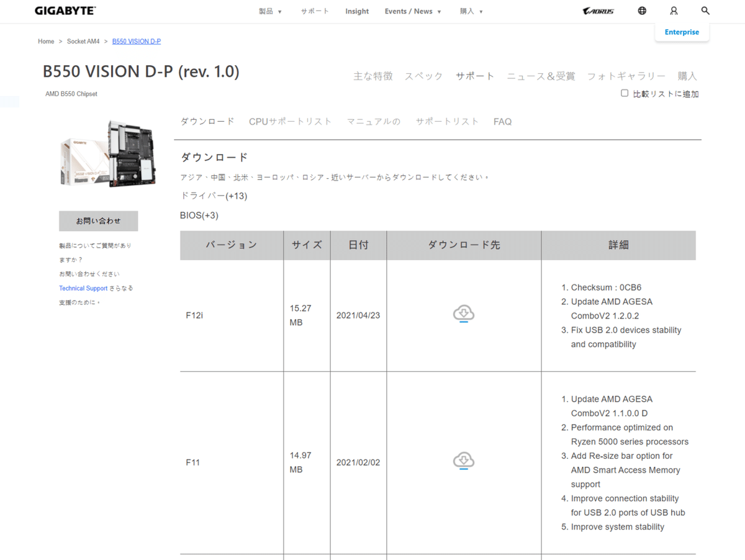Open the マニュアルの sub-tab
Viewport: 745px width, 560px height.
(x=374, y=121)
